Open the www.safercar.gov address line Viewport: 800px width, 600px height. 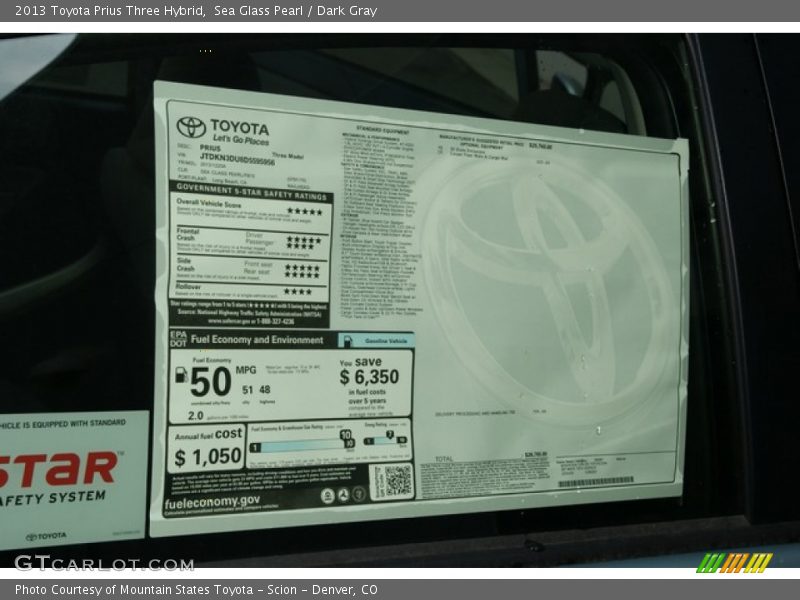tap(251, 321)
